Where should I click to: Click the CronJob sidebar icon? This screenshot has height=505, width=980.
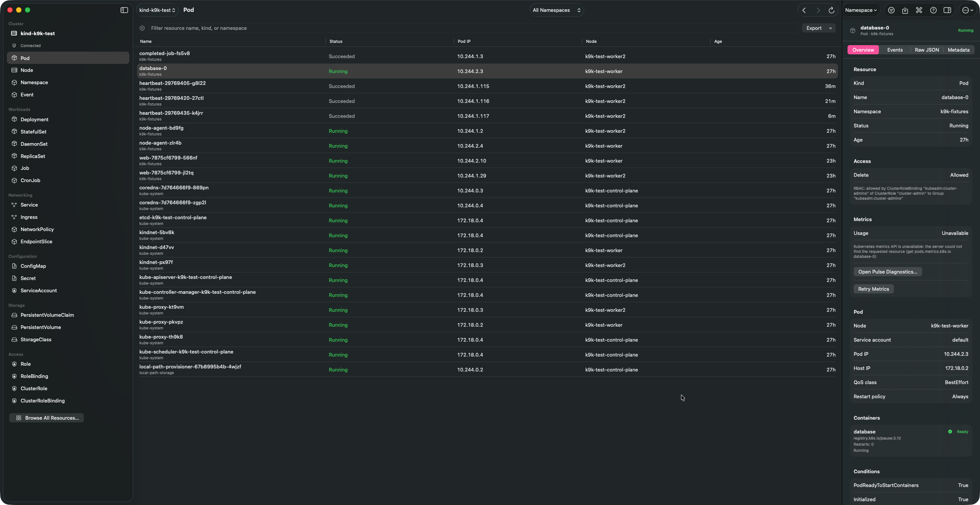14,180
